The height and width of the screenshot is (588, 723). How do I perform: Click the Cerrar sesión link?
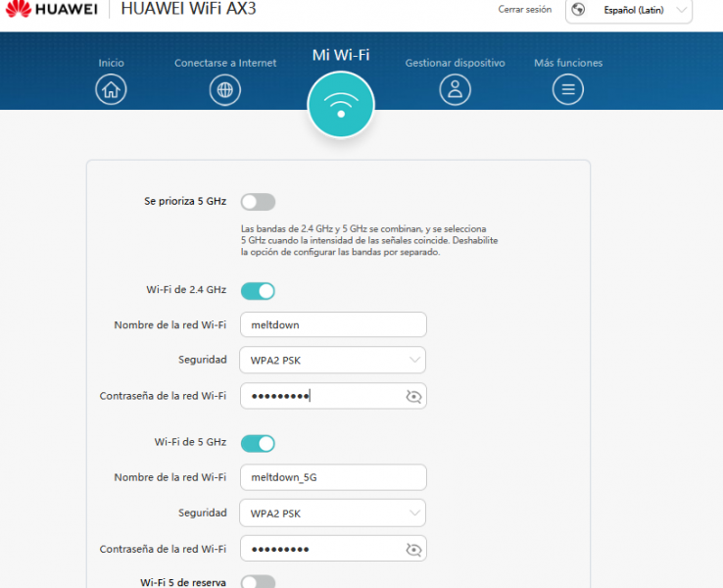click(524, 10)
